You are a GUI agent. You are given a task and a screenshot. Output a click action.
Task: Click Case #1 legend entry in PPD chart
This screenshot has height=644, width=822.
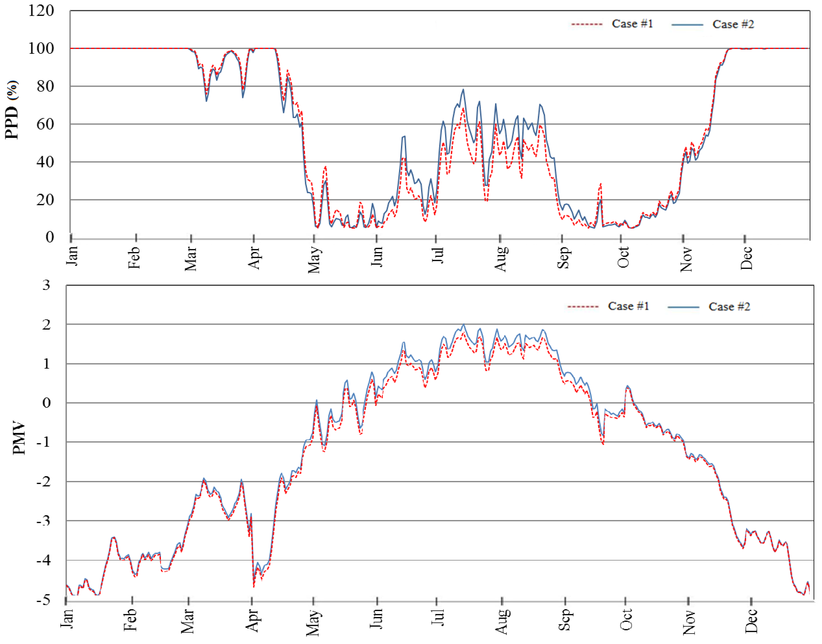[632, 24]
